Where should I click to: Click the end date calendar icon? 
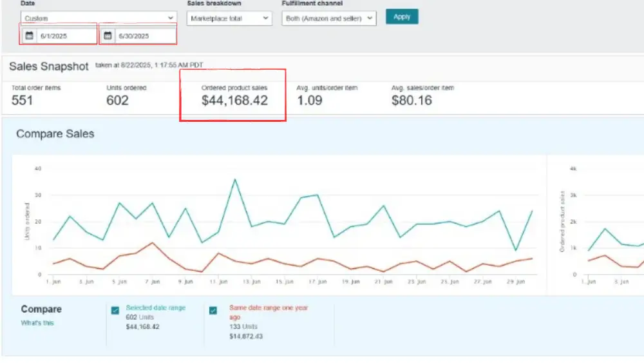108,36
